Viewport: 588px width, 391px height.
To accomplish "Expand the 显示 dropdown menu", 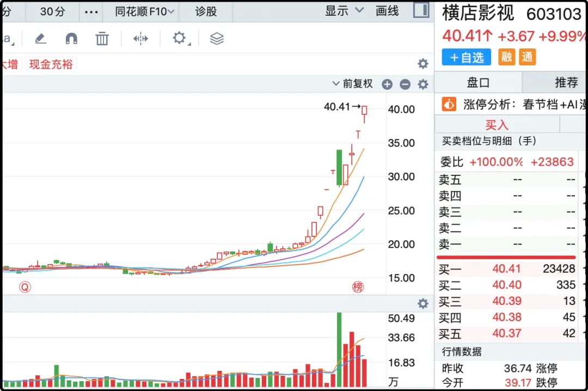I will pyautogui.click(x=344, y=11).
